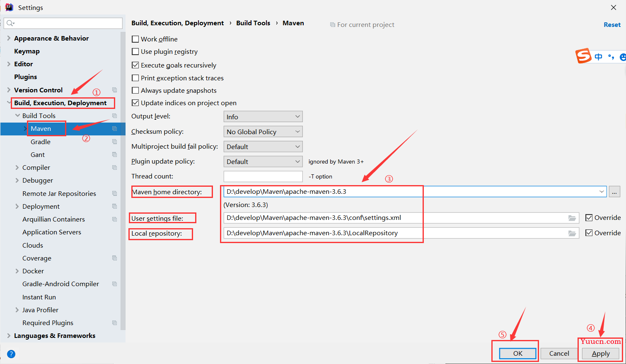This screenshot has height=364, width=626.
Task: Expand the Compiler node
Action: pos(17,167)
